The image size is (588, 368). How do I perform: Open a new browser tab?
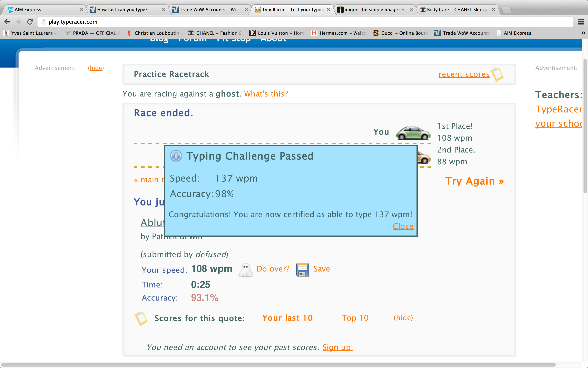click(506, 10)
